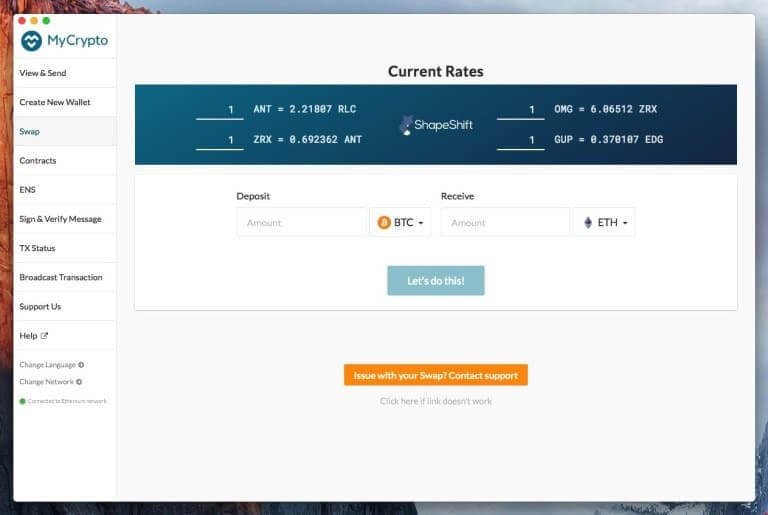Select the Swap sidebar item
Viewport: 768px width, 515px height.
65,131
